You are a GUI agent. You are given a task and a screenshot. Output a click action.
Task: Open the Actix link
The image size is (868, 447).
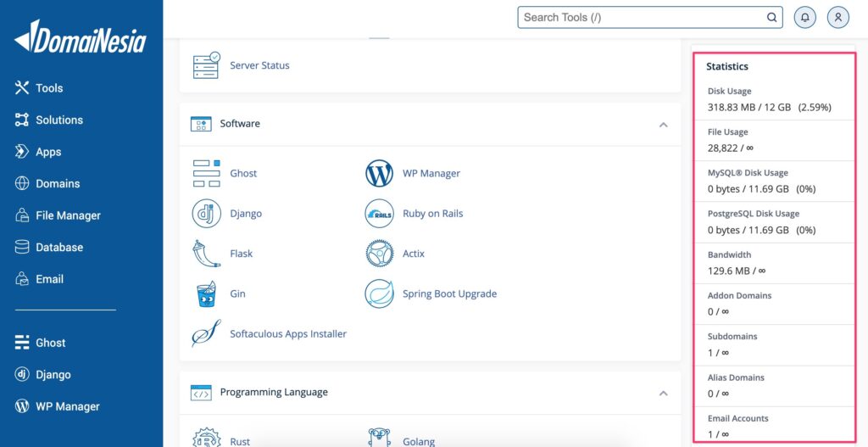click(x=414, y=254)
